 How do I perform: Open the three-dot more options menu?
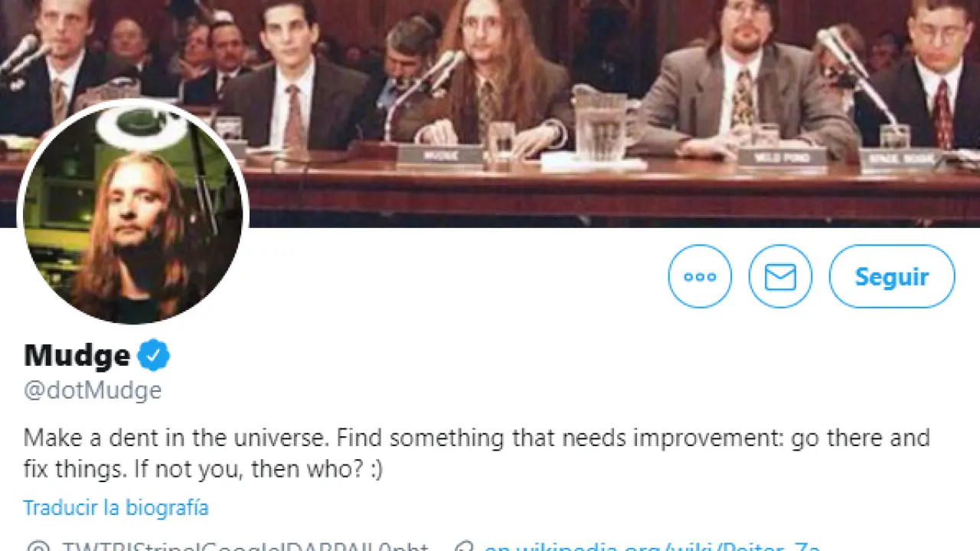point(700,276)
